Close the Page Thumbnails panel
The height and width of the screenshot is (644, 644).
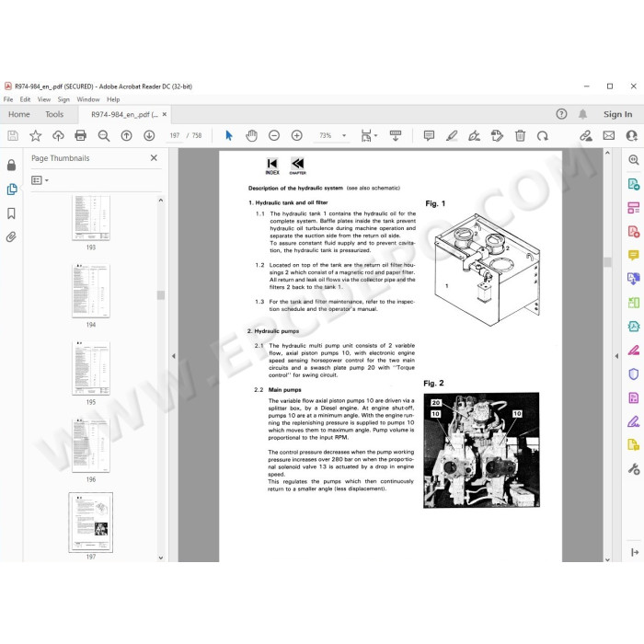coord(154,157)
